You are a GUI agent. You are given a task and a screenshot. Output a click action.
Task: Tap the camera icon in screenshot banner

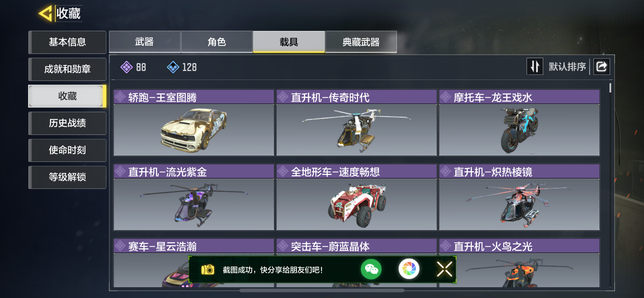coord(208,270)
